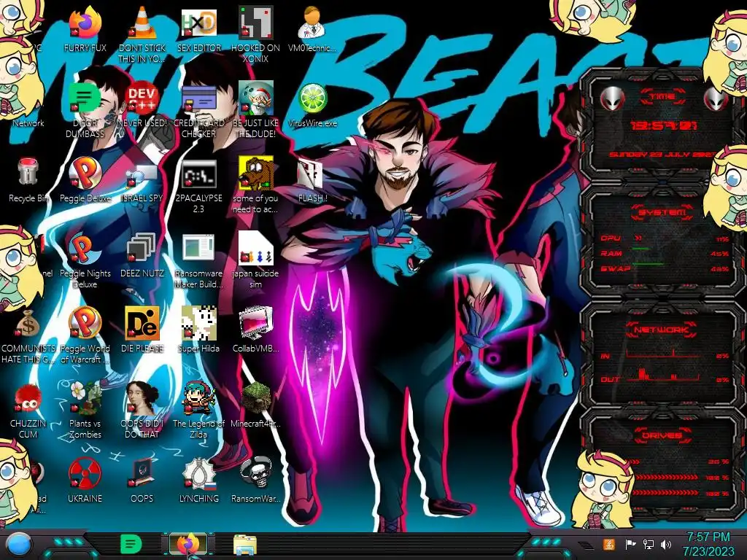Open the dog icon labeled some of you need
Viewport: 747px width, 560px height.
(x=255, y=174)
